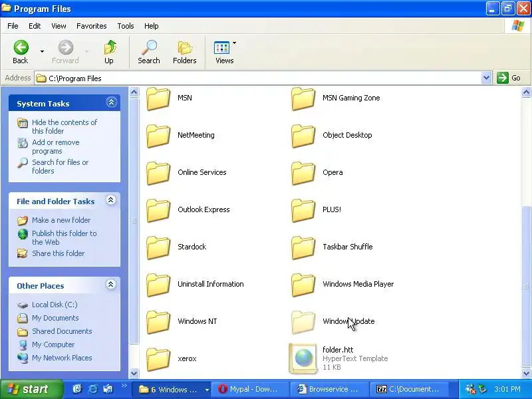Go to My Documents in Other Places
This screenshot has width=532, height=399.
coord(55,318)
